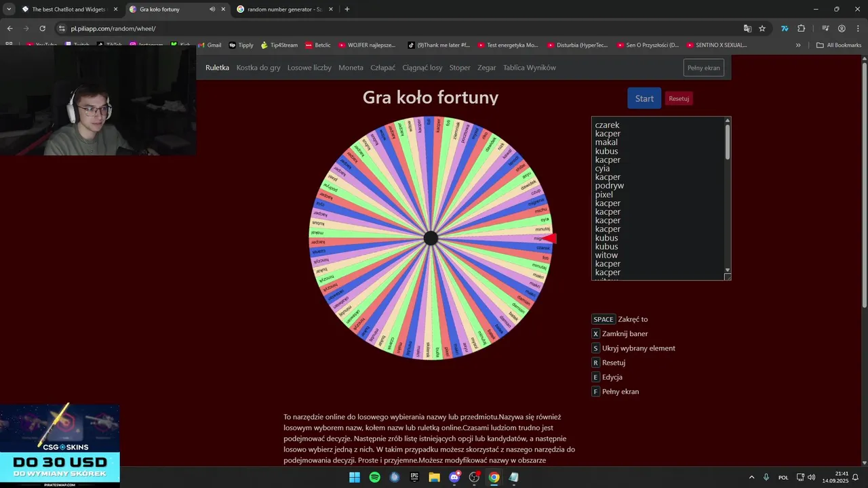868x488 pixels.
Task: Open a new tab with plus icon
Action: (347, 9)
